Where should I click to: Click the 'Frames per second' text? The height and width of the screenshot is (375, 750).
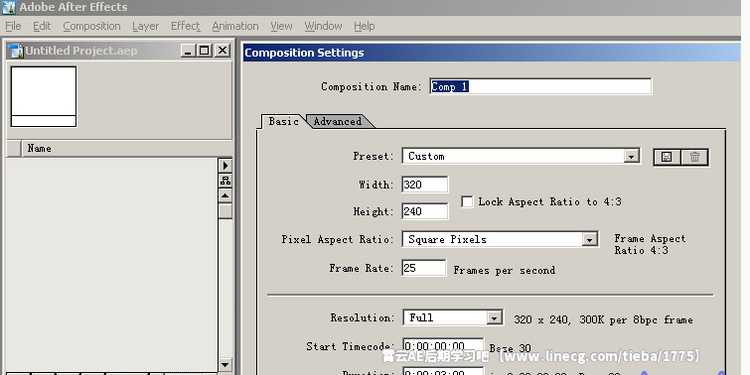point(504,270)
